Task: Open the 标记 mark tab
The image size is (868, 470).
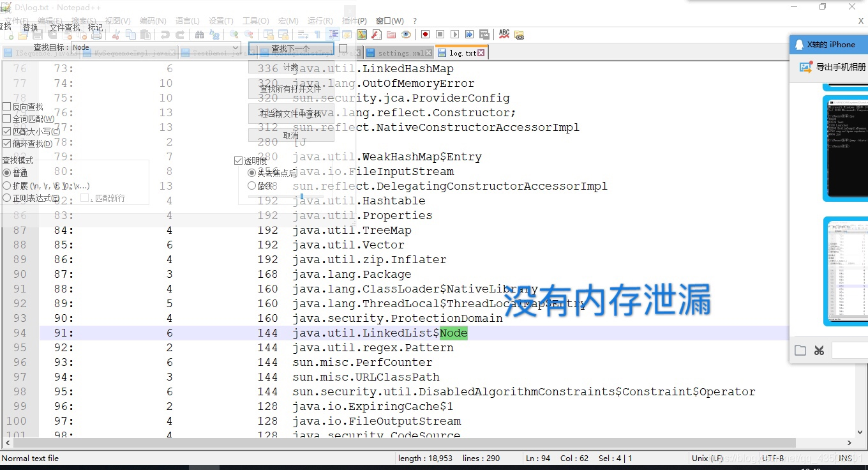Action: click(x=95, y=27)
